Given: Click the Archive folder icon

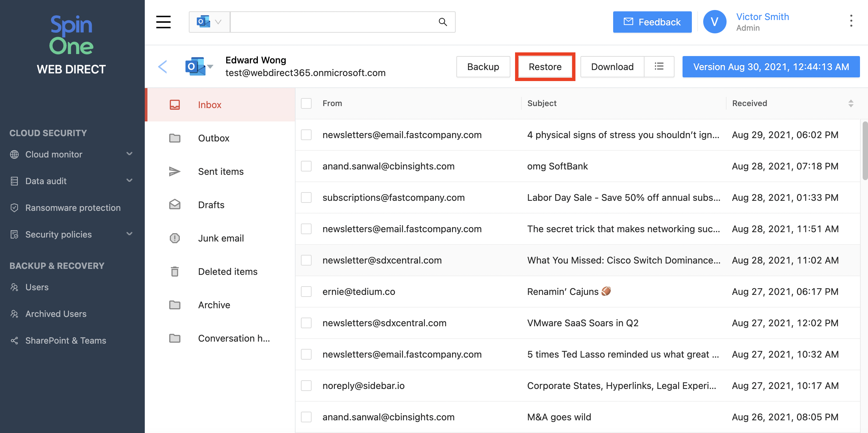Looking at the screenshot, I should [174, 305].
